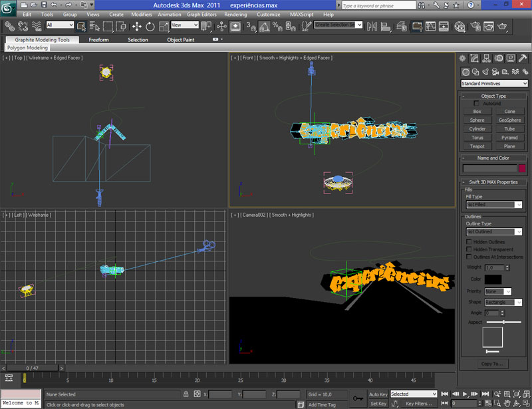
Task: Open the Outline Type dropdown
Action: coord(494,231)
